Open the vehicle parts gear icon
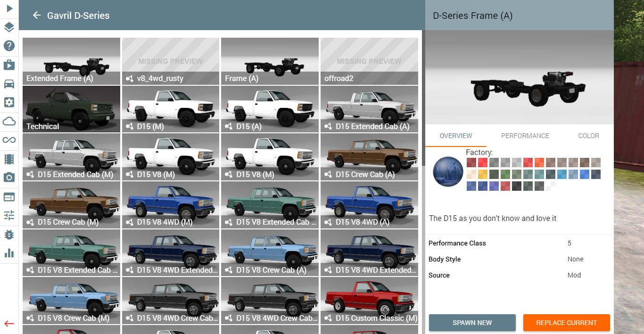Viewport: 644px width, 334px height. pyautogui.click(x=9, y=102)
